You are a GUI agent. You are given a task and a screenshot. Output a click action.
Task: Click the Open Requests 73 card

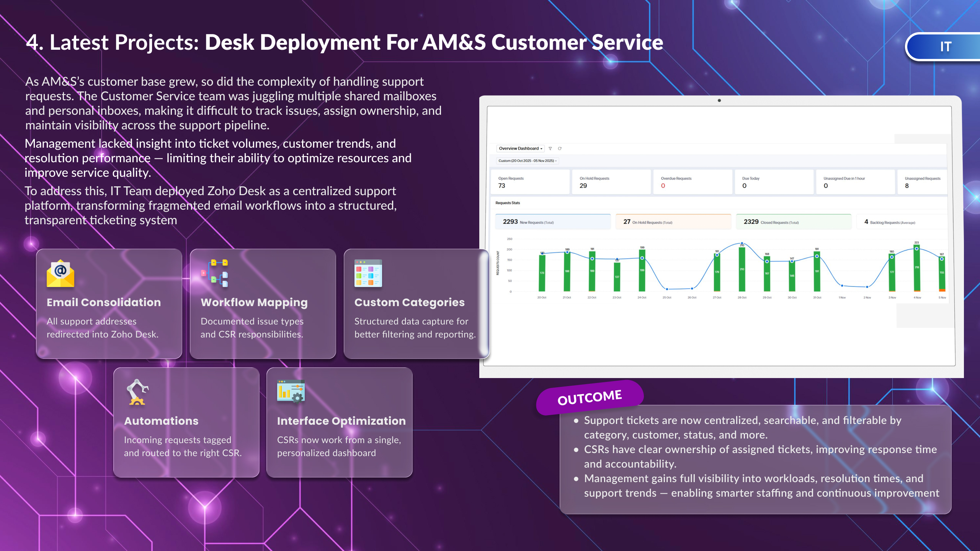point(530,182)
